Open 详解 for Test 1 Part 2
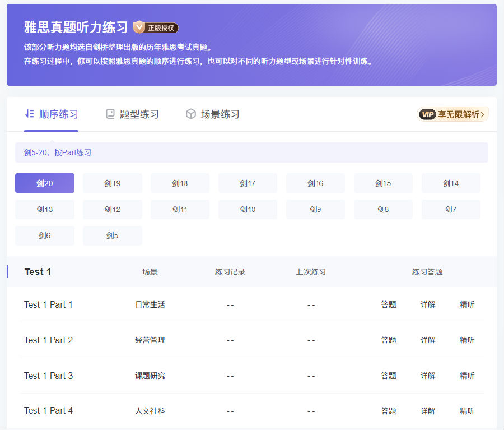 pos(428,340)
